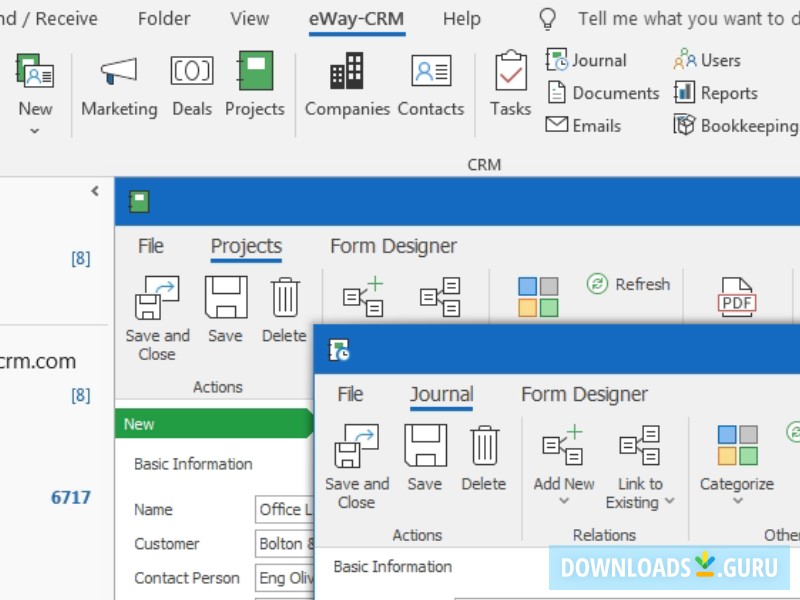The height and width of the screenshot is (600, 800).
Task: Open the Tasks module
Action: click(510, 84)
